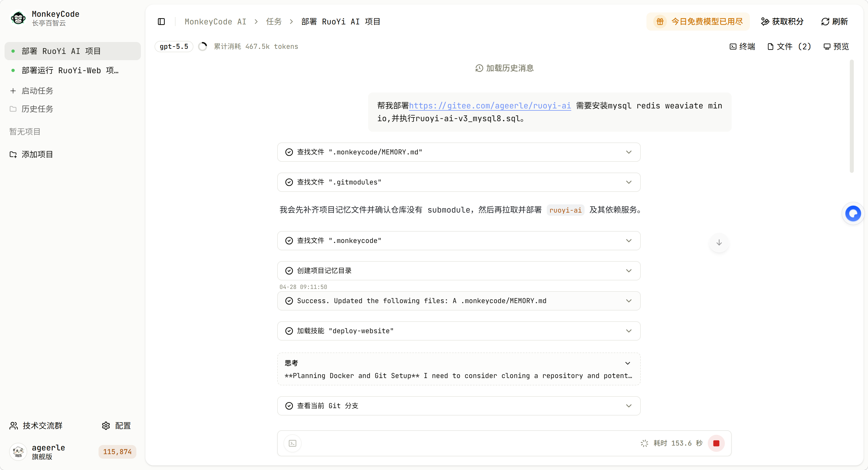
Task: Click the spinner icon next to 耗时
Action: 644,443
